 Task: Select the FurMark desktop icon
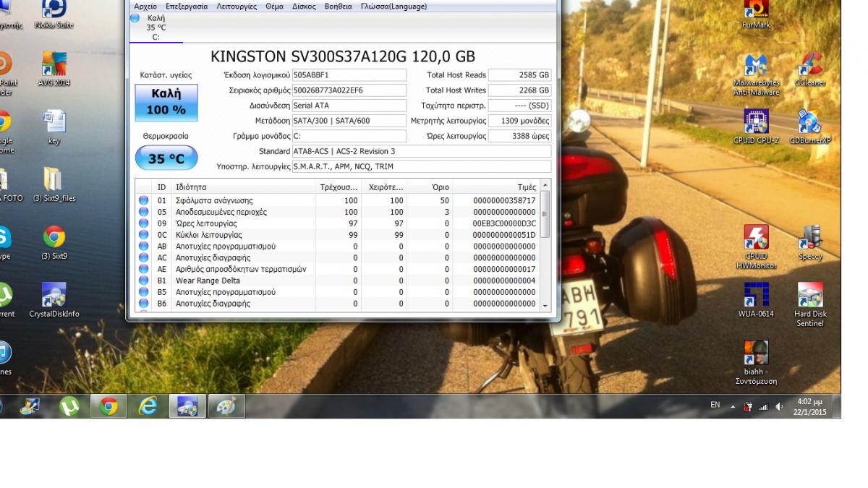(756, 14)
